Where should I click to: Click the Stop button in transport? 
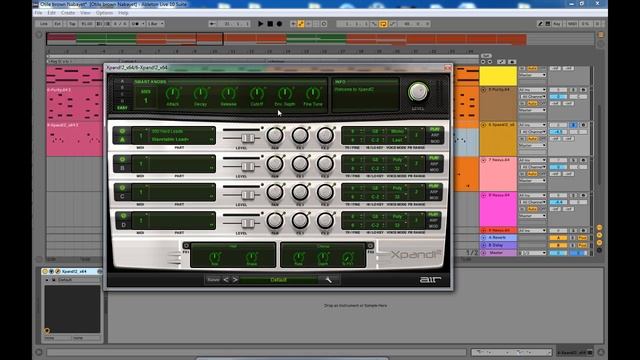(x=270, y=24)
